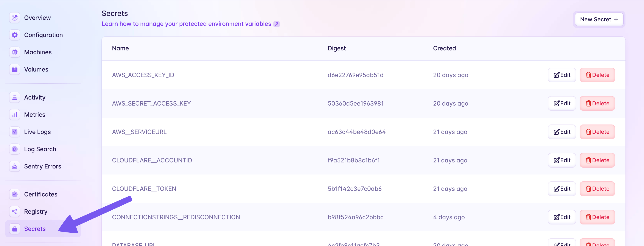The height and width of the screenshot is (246, 644).
Task: Click the external link arrow icon
Action: (277, 24)
